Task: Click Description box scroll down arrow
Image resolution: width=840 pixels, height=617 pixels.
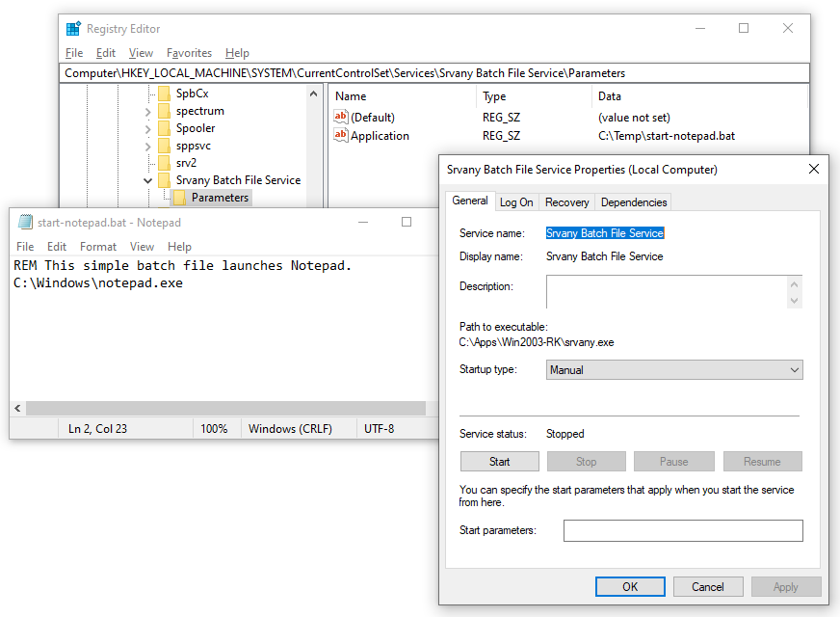Action: point(794,300)
